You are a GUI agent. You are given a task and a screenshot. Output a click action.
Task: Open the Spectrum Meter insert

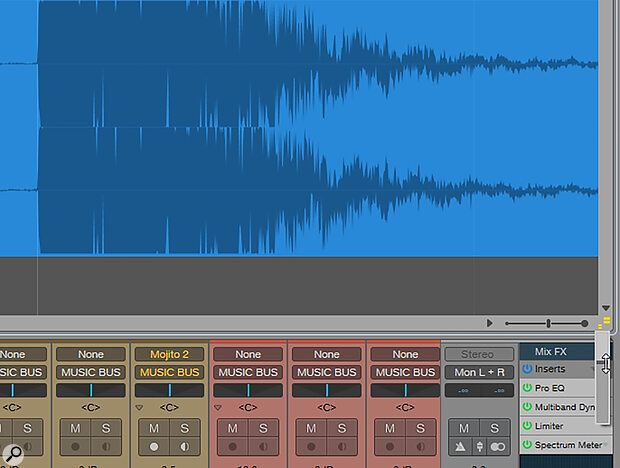[568, 445]
